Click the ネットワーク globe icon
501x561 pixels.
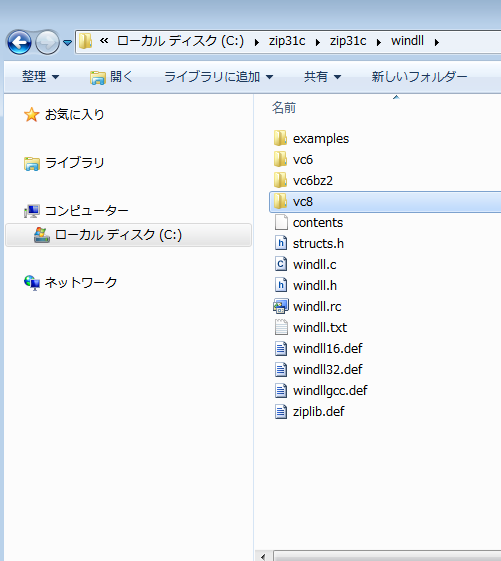(32, 283)
